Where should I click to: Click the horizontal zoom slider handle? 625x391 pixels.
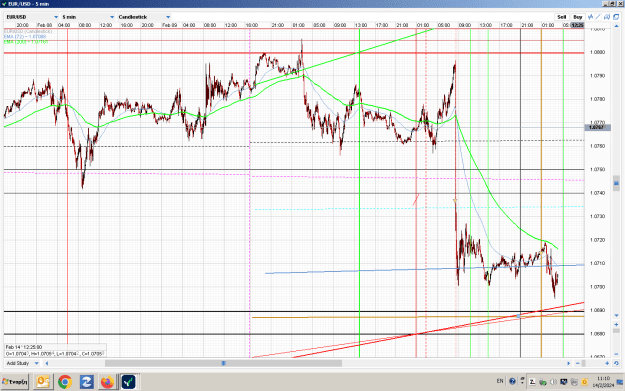pyautogui.click(x=583, y=363)
